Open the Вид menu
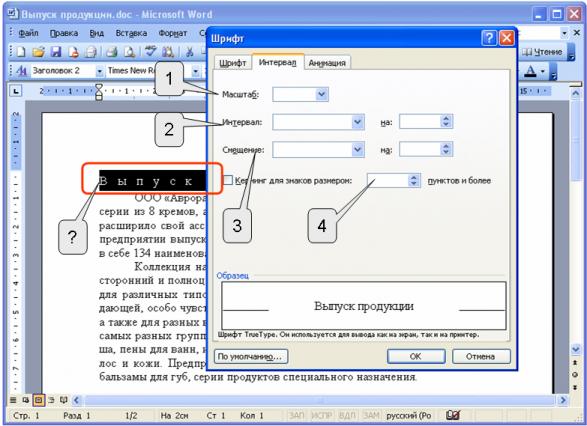The width and height of the screenshot is (587, 426). 97,33
